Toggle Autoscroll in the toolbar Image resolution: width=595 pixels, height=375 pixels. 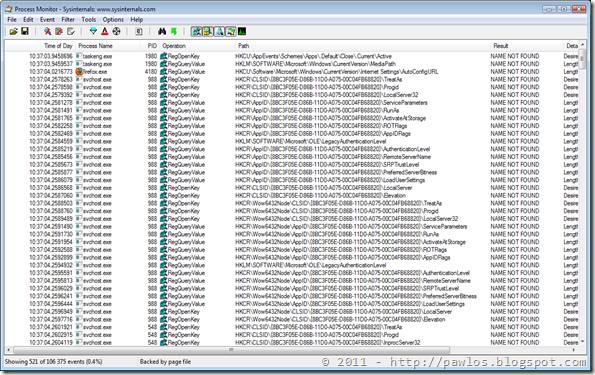point(59,32)
